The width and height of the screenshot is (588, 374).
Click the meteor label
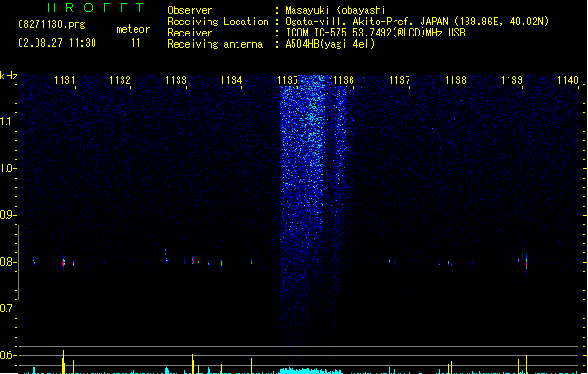click(x=133, y=29)
